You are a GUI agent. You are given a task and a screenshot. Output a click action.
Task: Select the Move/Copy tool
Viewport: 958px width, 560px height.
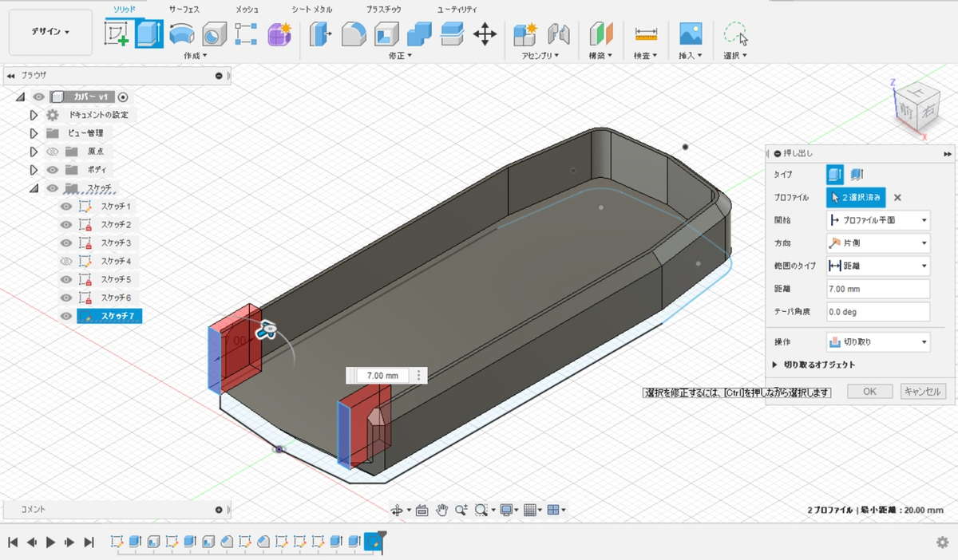(485, 34)
